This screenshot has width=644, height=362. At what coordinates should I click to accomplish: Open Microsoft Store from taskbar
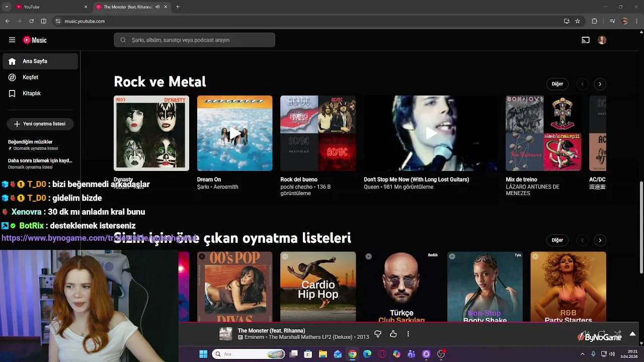pos(308,354)
